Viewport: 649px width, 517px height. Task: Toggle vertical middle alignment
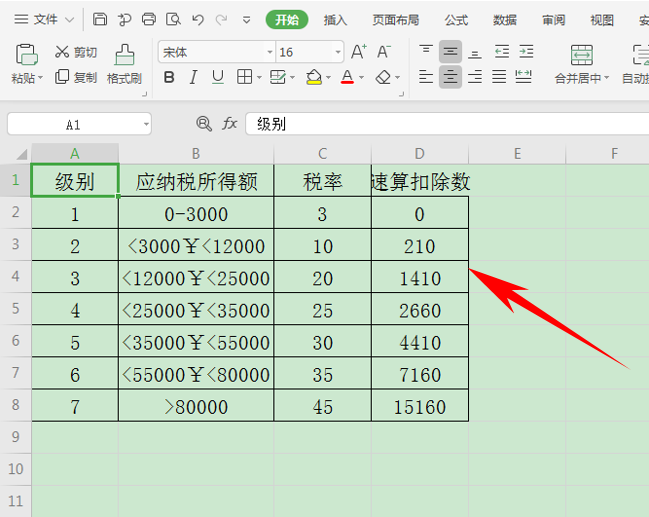[x=450, y=52]
